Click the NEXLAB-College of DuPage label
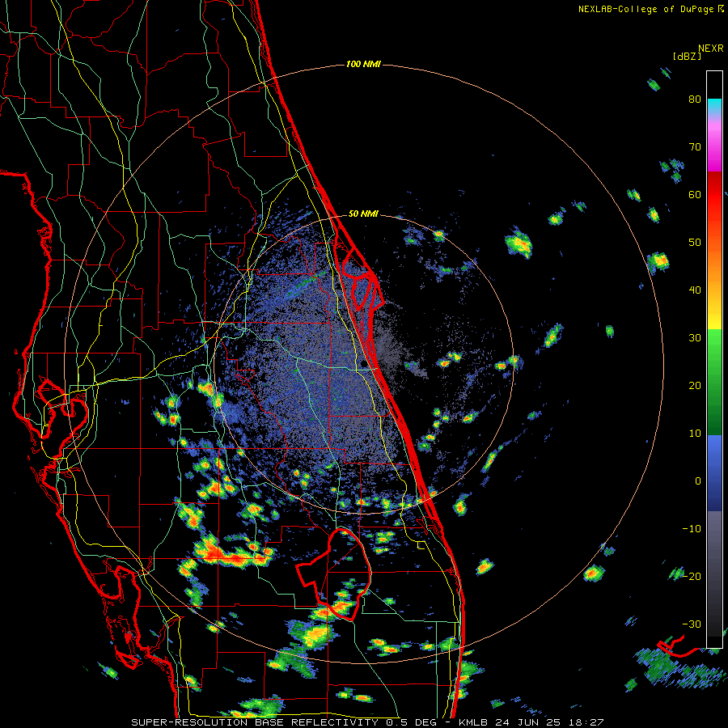The width and height of the screenshot is (728, 728). [646, 9]
